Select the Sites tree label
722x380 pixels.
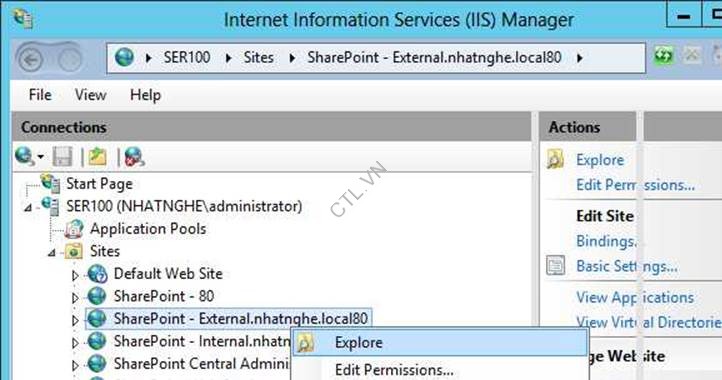coord(105,251)
